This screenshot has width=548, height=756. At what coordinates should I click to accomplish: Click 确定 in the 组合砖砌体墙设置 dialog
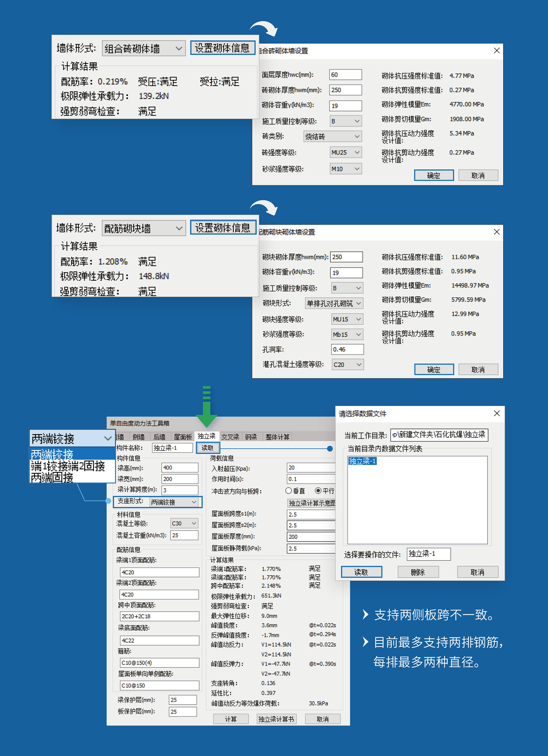pos(434,175)
